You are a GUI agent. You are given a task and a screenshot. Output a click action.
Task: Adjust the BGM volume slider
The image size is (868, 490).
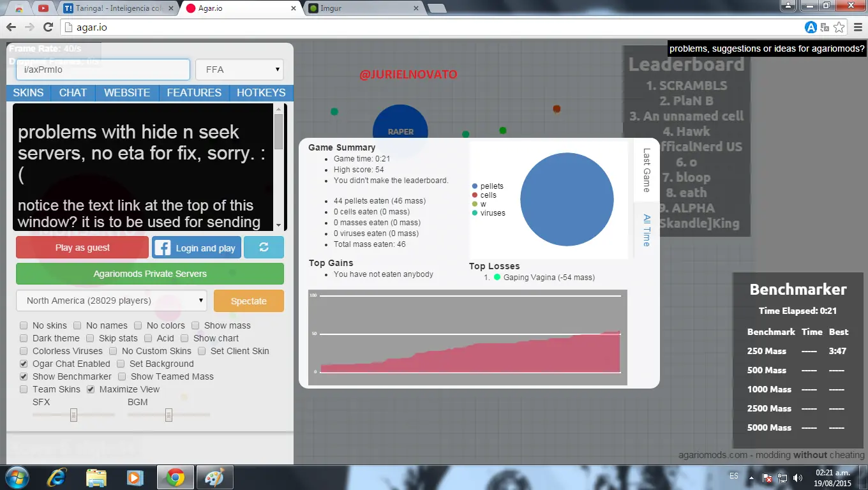coord(168,415)
